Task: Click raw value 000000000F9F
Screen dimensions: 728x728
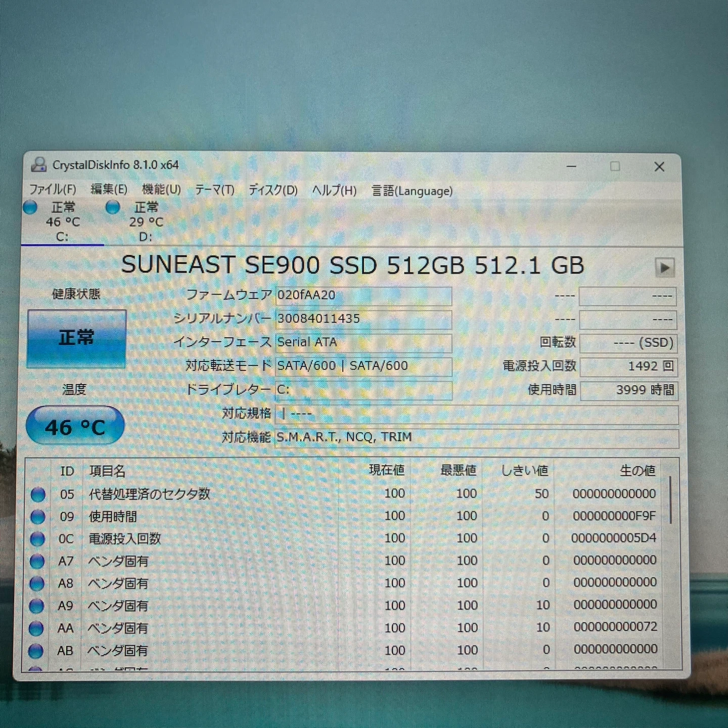Action: tap(614, 516)
